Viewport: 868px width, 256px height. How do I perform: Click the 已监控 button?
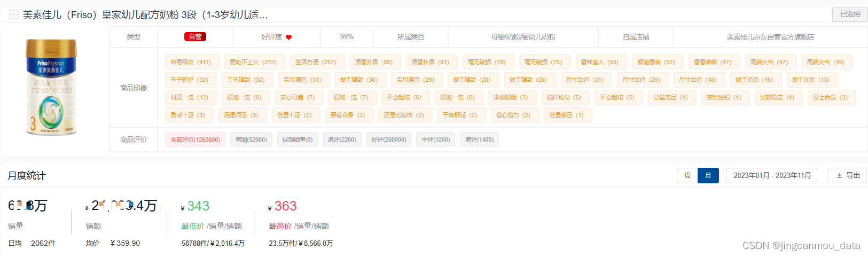coord(850,14)
